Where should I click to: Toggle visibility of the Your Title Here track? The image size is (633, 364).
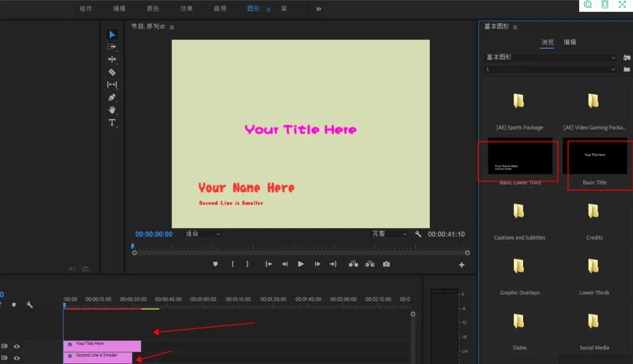click(x=17, y=346)
